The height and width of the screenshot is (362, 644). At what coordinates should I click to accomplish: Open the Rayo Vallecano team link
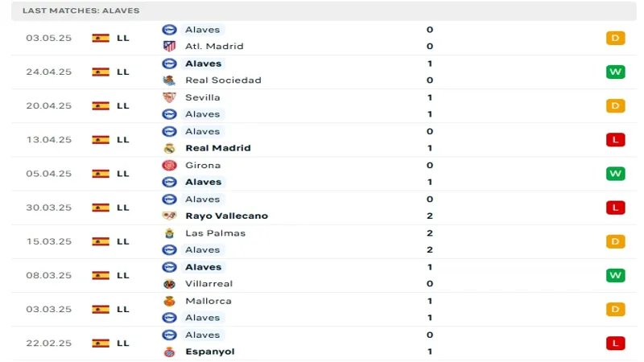(226, 216)
